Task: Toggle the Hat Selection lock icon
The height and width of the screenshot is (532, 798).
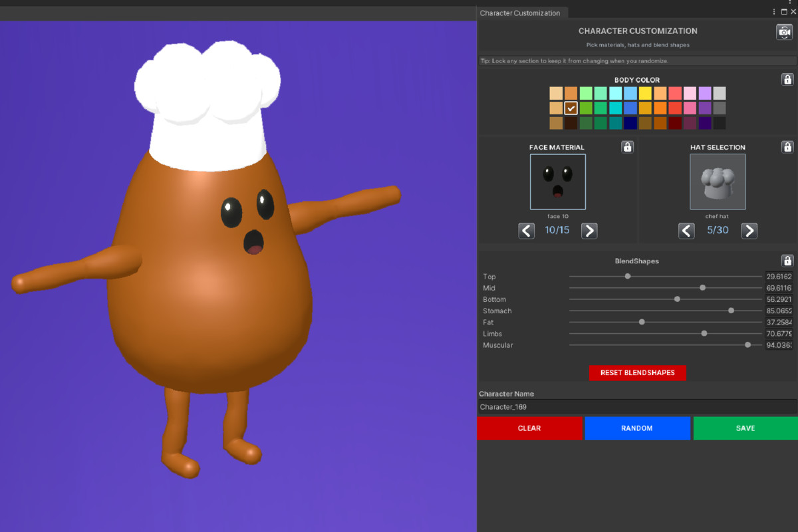Action: pos(787,147)
